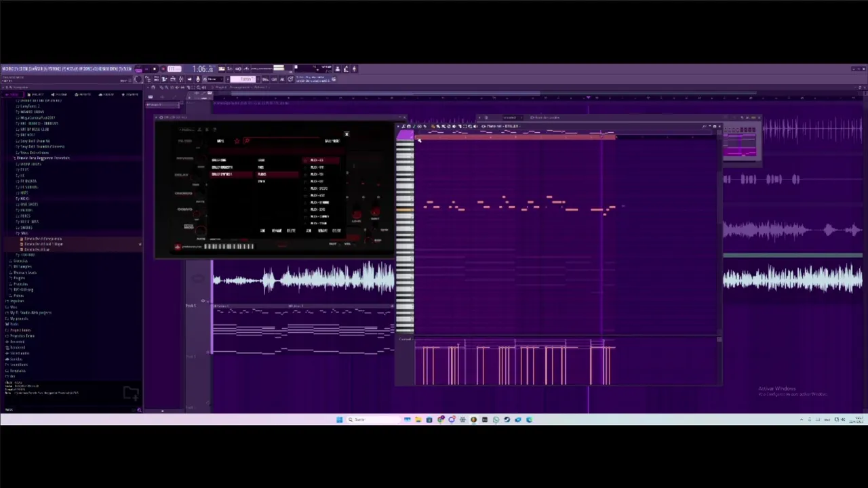
Task: Open File Explorer from the taskbar
Action: click(x=418, y=420)
